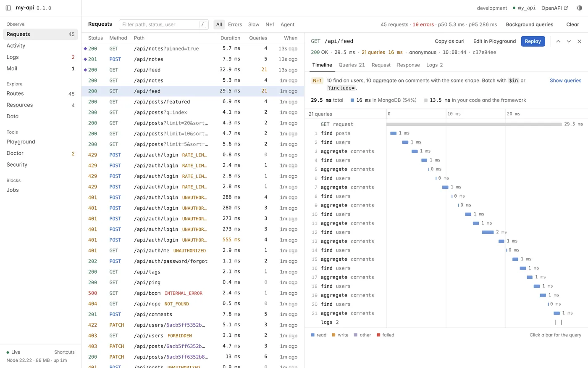Click the green Live status dot
Viewport: 588px width, 368px height.
point(8,352)
